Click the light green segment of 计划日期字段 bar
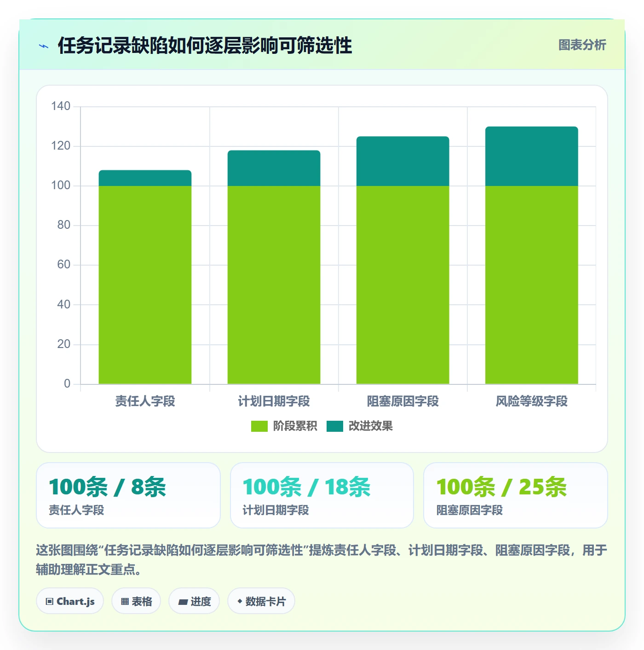Screen dimensions: 644x650 [274, 285]
